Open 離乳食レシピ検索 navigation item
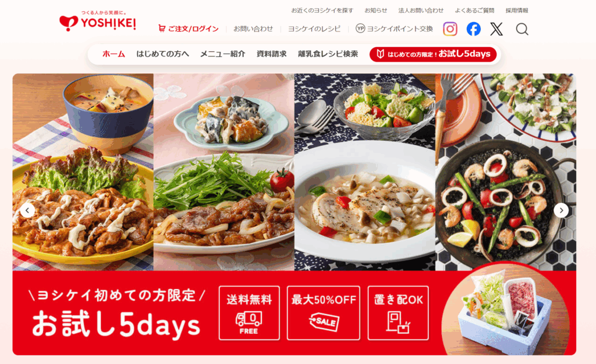Screen dimensions: 596x364 click(328, 54)
